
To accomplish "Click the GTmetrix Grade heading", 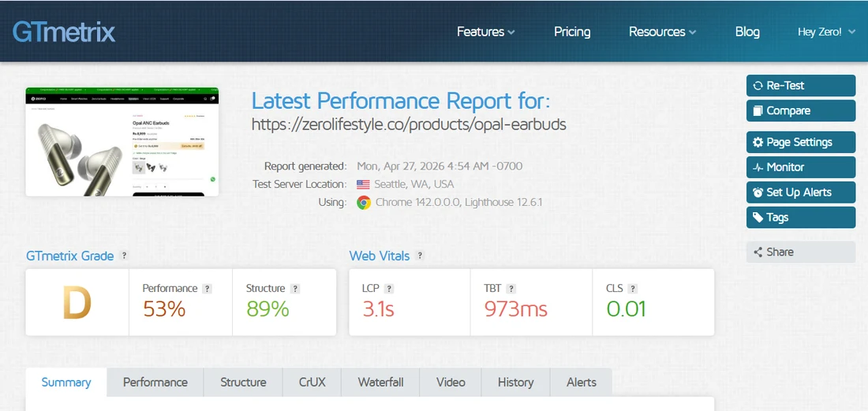I will click(70, 256).
